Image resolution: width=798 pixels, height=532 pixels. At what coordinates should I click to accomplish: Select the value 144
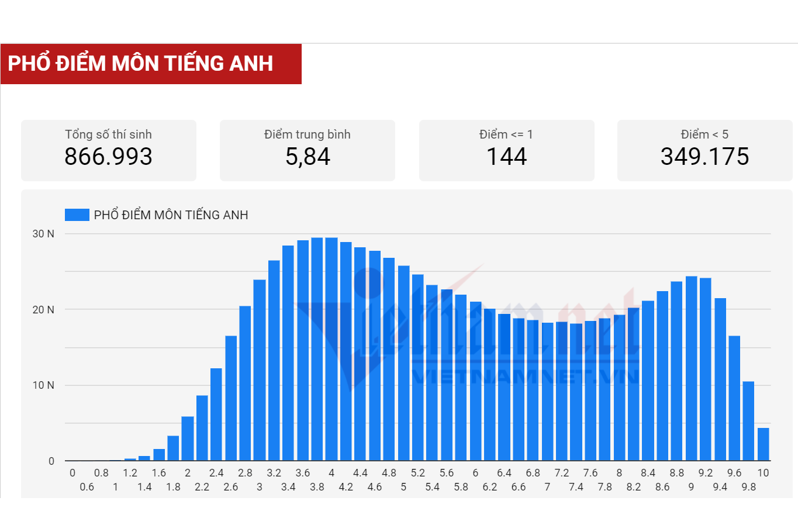coord(506,157)
